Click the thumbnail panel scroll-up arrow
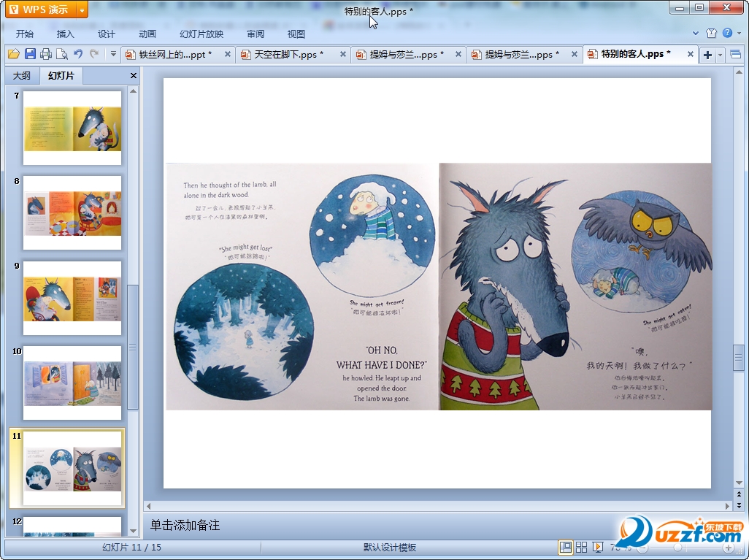Viewport: 749px width, 560px height. pyautogui.click(x=134, y=91)
